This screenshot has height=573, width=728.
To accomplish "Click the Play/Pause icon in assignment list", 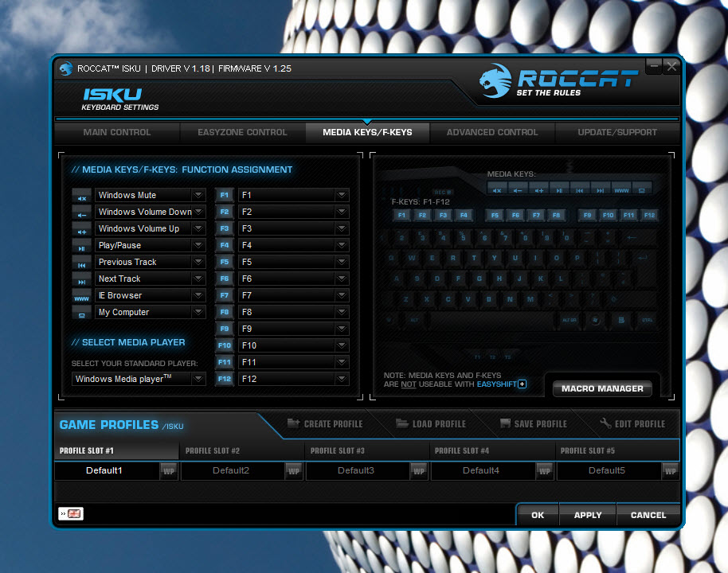I will pyautogui.click(x=82, y=246).
